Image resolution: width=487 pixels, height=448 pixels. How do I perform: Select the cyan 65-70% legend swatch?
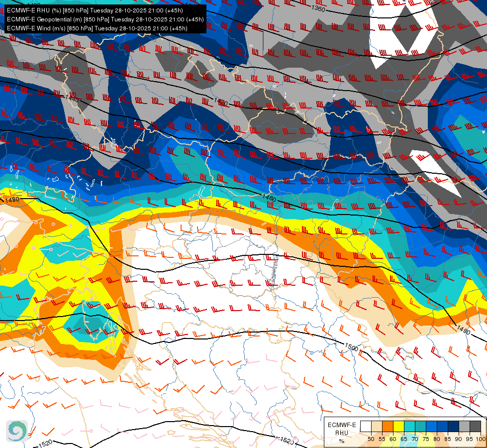click(x=410, y=426)
